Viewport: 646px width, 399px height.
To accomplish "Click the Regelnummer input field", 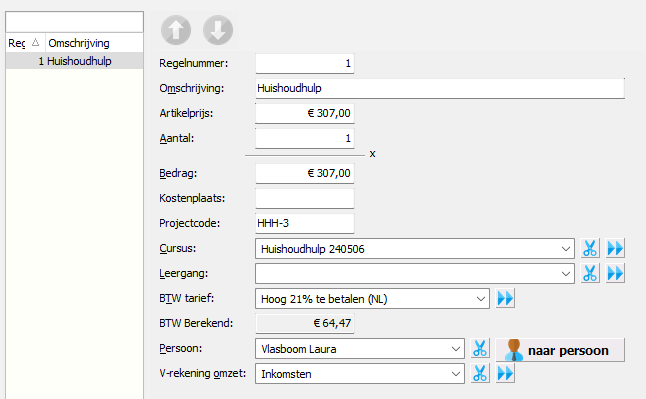I will point(304,63).
